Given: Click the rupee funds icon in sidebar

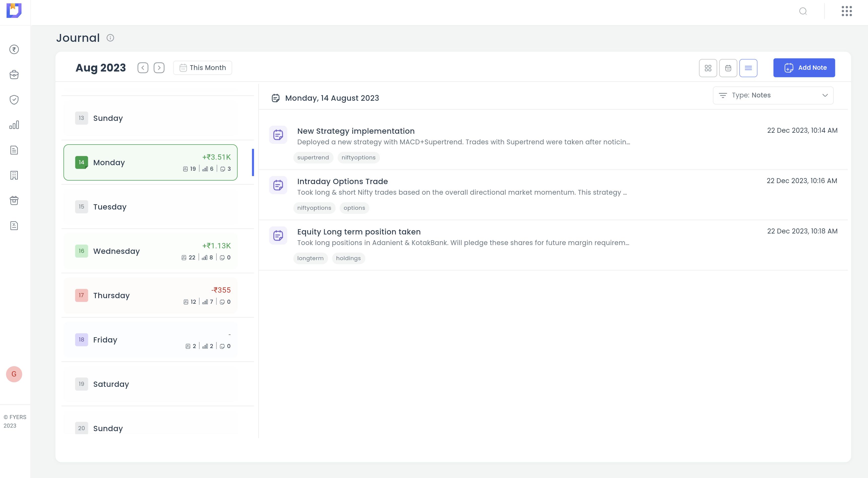Looking at the screenshot, I should (x=14, y=50).
